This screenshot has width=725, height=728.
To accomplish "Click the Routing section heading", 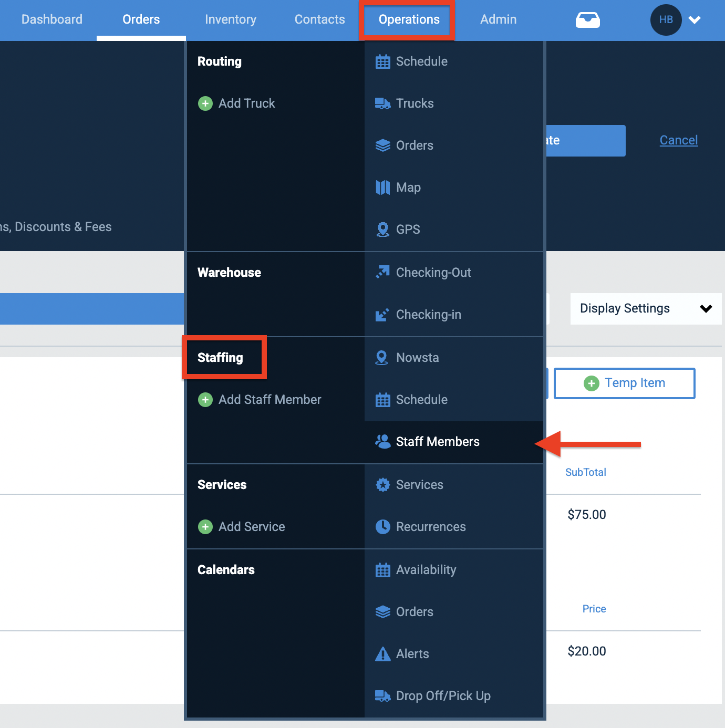I will click(220, 61).
